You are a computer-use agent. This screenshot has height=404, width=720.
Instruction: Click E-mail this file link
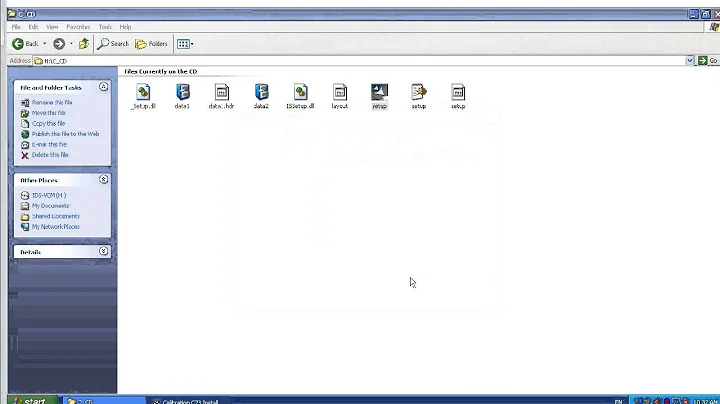[49, 145]
